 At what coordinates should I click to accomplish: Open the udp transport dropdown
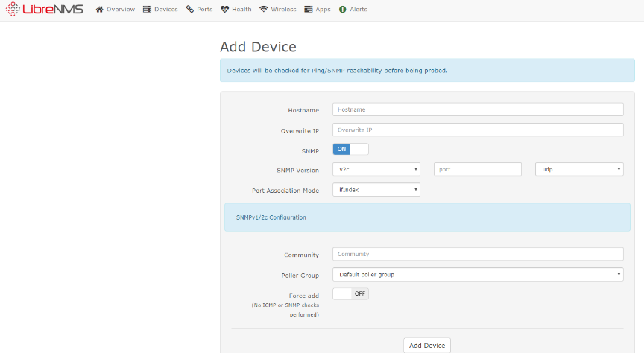click(x=578, y=169)
